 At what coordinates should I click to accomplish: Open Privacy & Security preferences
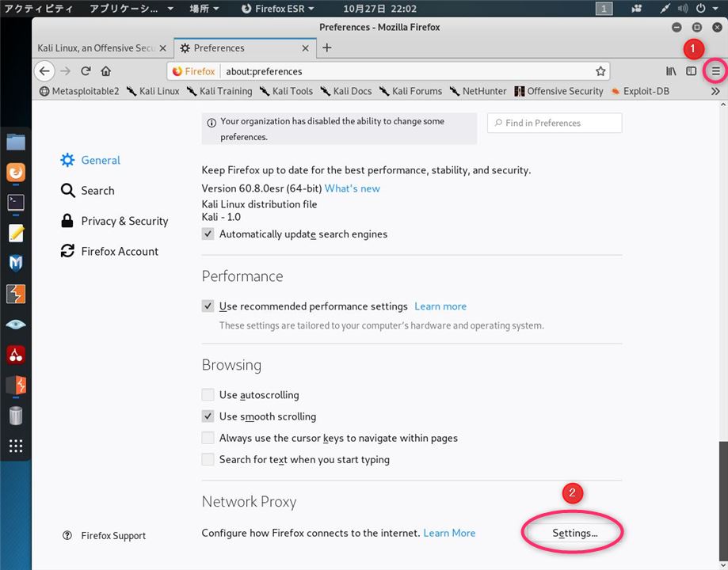114,221
